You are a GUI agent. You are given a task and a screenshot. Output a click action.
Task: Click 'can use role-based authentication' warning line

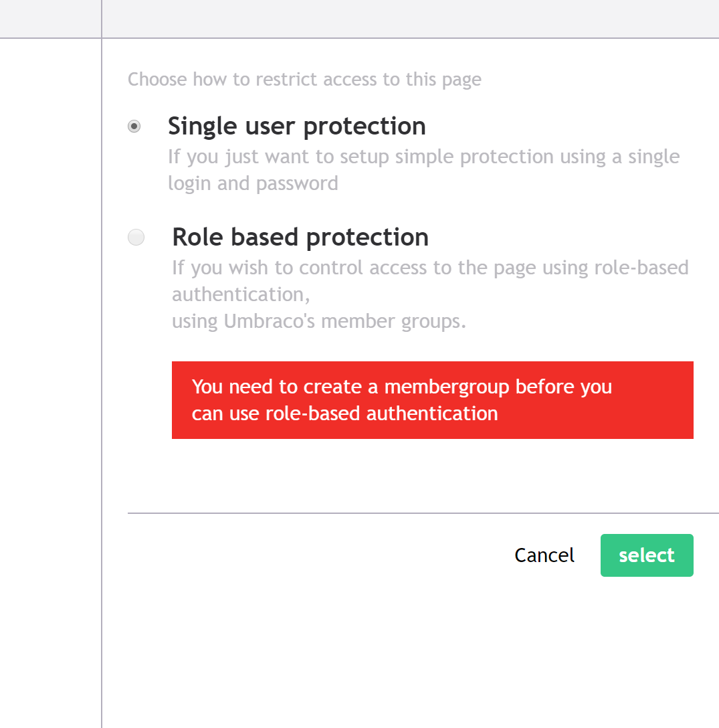pyautogui.click(x=344, y=414)
